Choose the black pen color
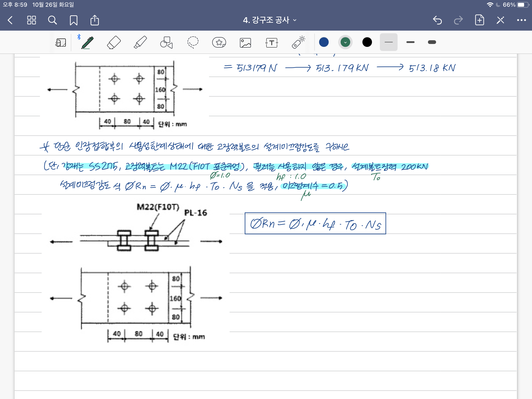532x399 pixels. (x=367, y=42)
